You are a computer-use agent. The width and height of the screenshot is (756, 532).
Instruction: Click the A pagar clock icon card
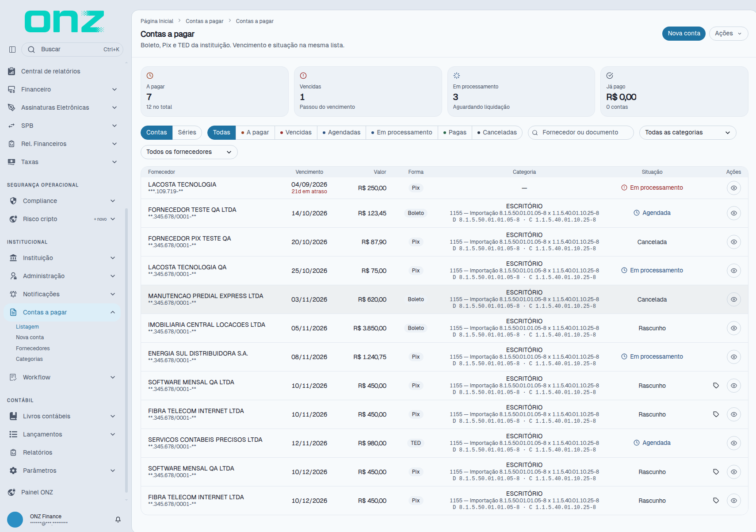tap(150, 76)
